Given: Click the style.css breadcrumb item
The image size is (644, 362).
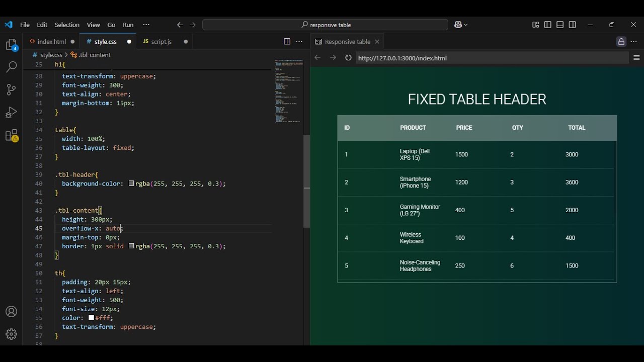Looking at the screenshot, I should coord(51,55).
